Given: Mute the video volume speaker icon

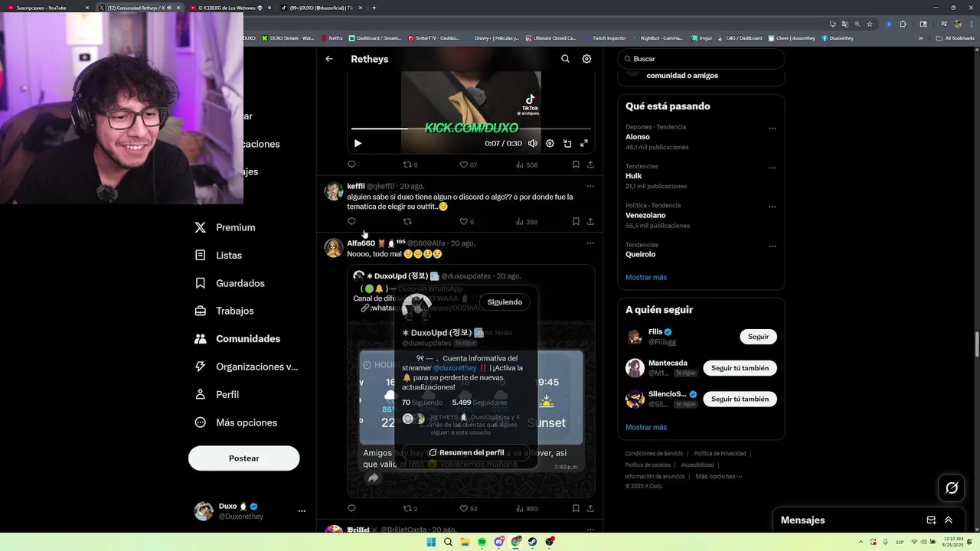Looking at the screenshot, I should [533, 143].
